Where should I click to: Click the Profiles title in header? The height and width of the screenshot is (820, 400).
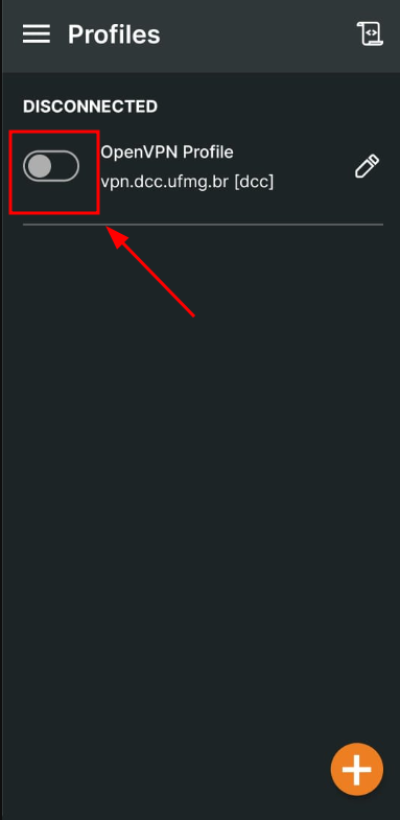[114, 35]
